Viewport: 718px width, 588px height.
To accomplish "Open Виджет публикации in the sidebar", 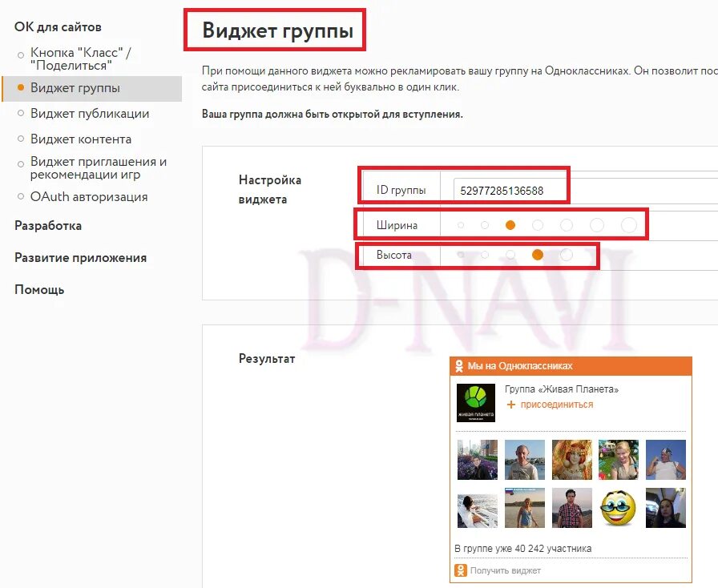I will (x=90, y=114).
